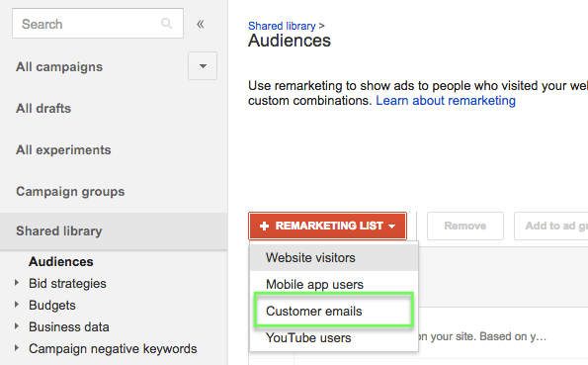Click the Remove button

[x=465, y=226]
